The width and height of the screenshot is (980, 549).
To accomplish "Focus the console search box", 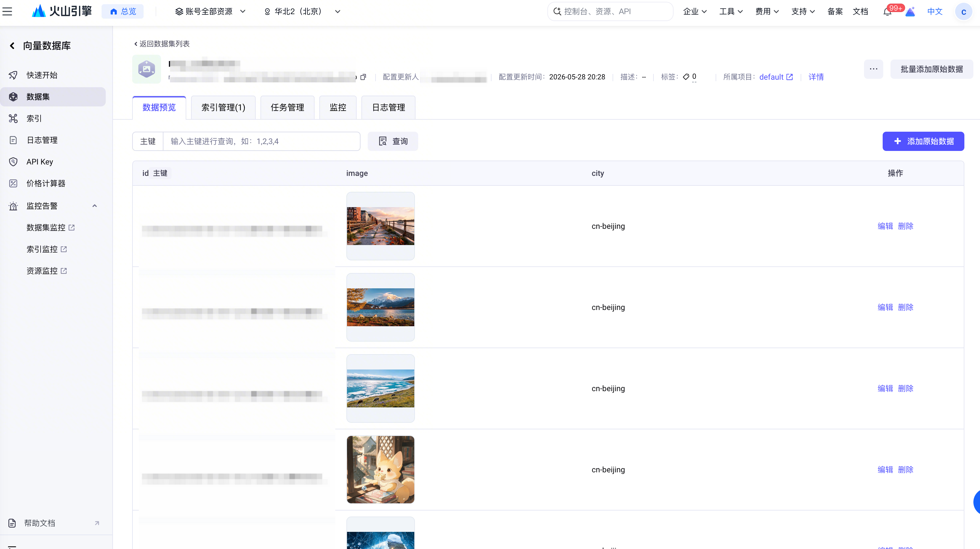I will [610, 11].
